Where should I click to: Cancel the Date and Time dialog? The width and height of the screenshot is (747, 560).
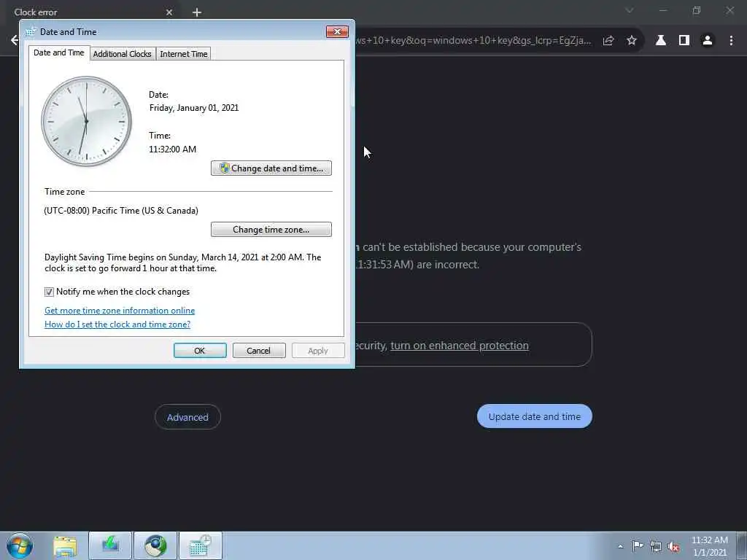point(259,351)
